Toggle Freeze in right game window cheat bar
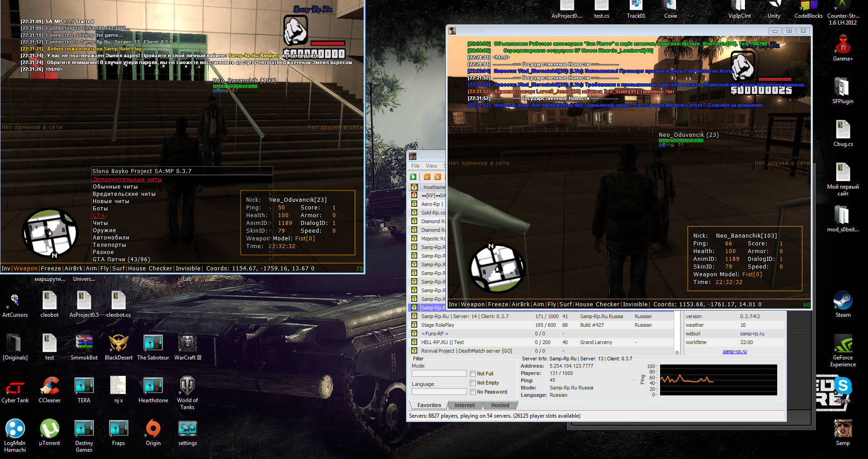868x459 pixels. click(498, 304)
